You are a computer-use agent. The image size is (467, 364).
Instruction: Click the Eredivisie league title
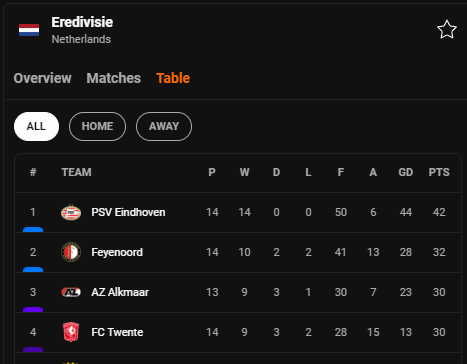coord(82,22)
